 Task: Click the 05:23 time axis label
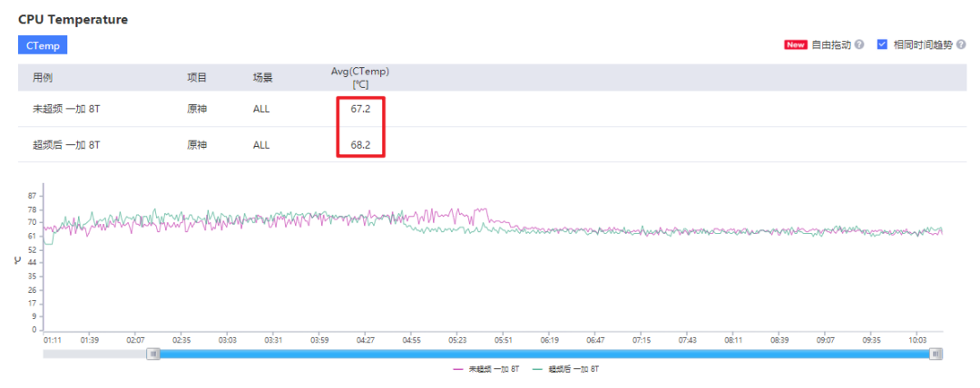click(457, 341)
